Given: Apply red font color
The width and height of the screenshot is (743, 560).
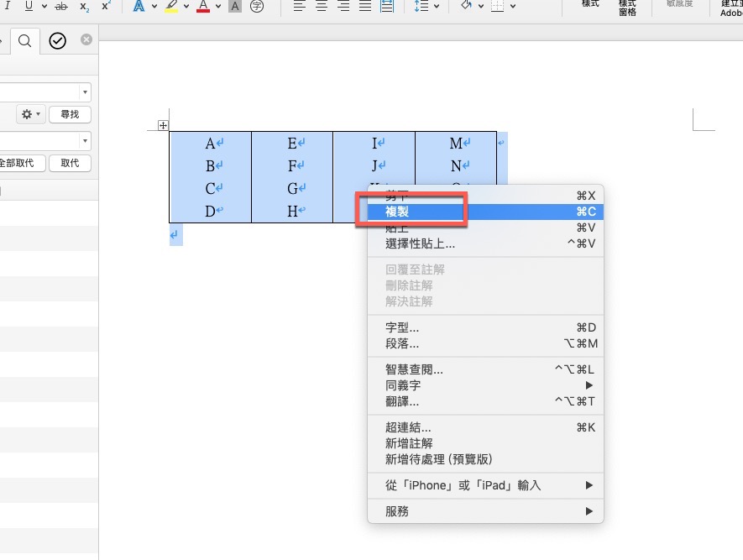Looking at the screenshot, I should click(x=203, y=6).
